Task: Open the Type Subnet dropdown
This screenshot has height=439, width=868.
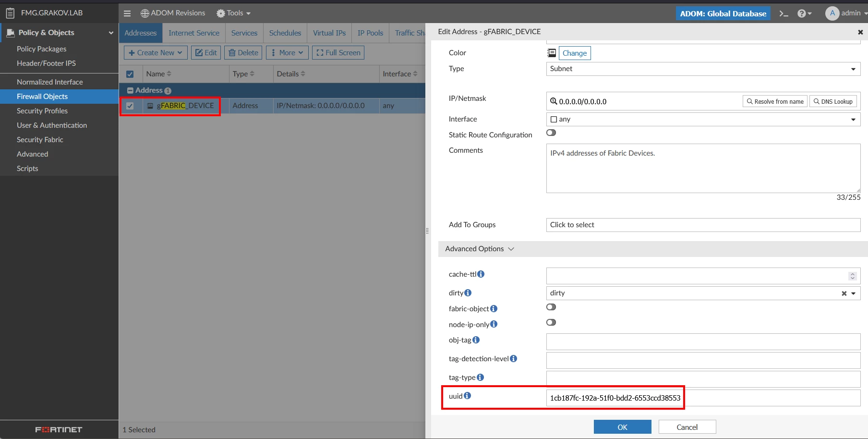Action: 703,69
